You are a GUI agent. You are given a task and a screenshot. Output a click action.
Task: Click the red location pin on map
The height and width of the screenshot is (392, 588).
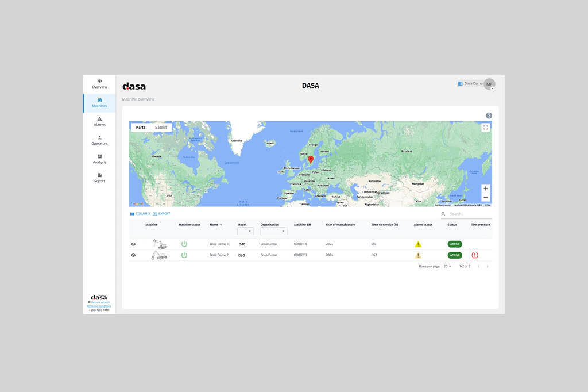tap(310, 159)
